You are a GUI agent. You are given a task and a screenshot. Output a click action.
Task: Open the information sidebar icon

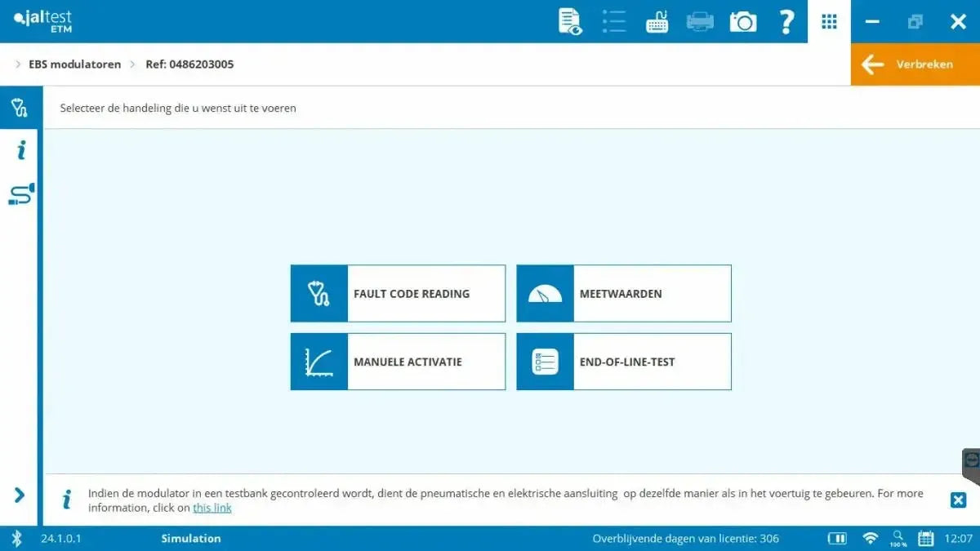pos(21,150)
